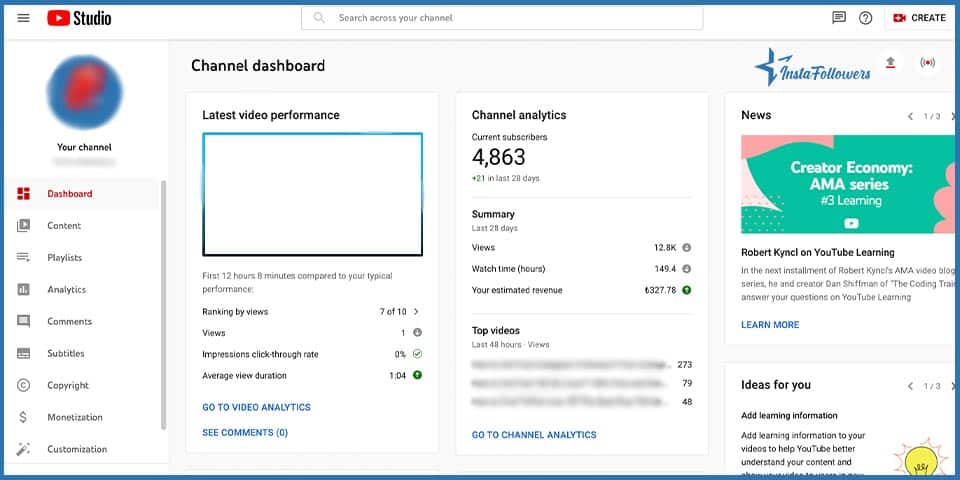Click the Customization magic wand icon
This screenshot has width=960, height=480.
pos(23,449)
